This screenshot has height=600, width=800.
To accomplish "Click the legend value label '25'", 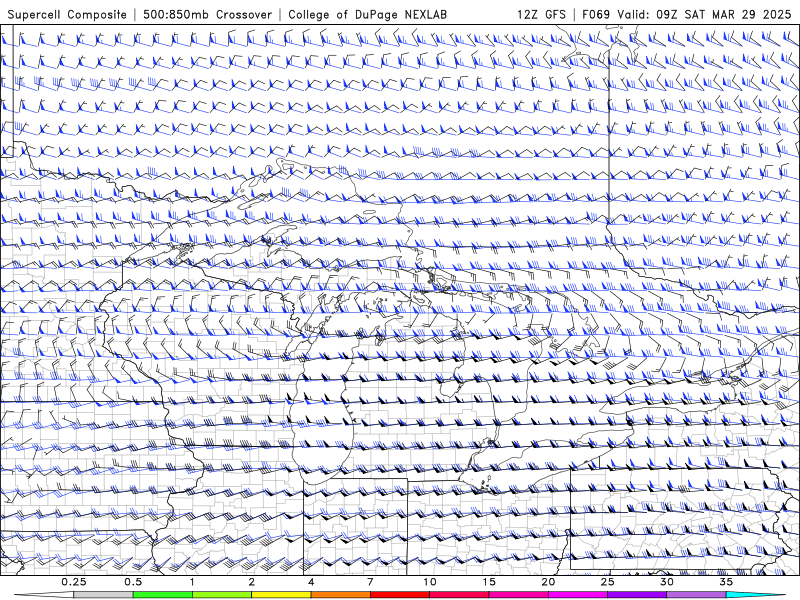I will [x=608, y=582].
